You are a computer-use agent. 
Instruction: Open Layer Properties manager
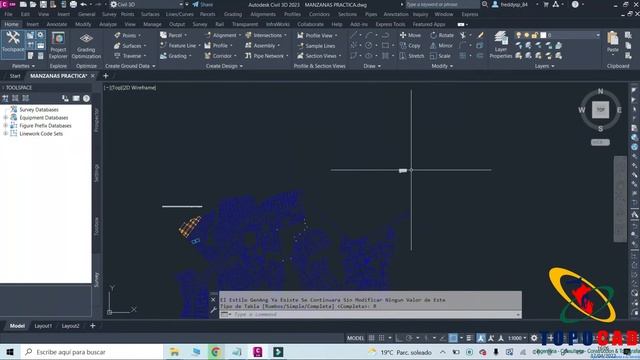(500, 45)
